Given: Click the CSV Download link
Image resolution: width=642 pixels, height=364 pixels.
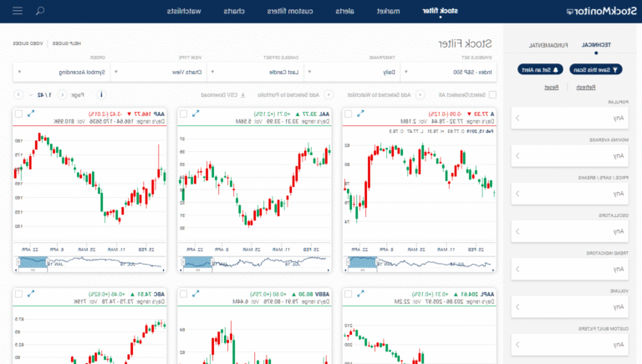Looking at the screenshot, I should [222, 95].
